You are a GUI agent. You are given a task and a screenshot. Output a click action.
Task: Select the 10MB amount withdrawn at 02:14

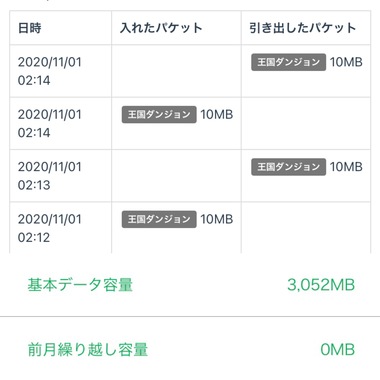[346, 62]
